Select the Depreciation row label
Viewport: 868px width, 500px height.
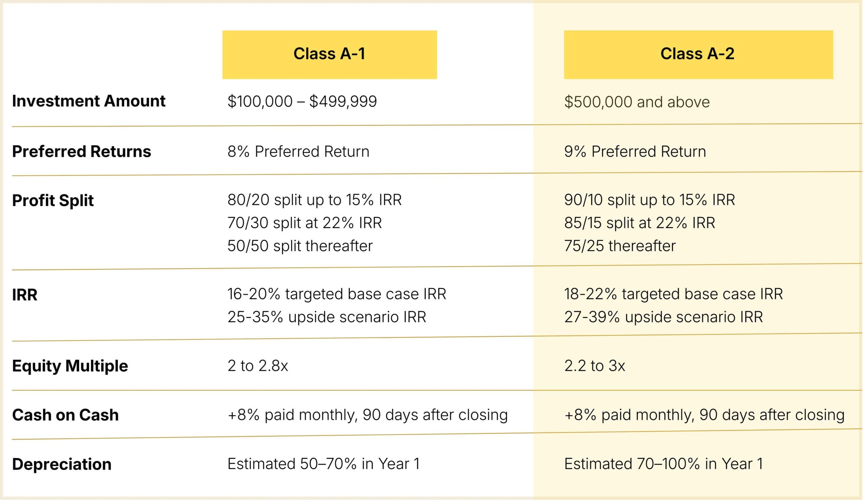(62, 464)
